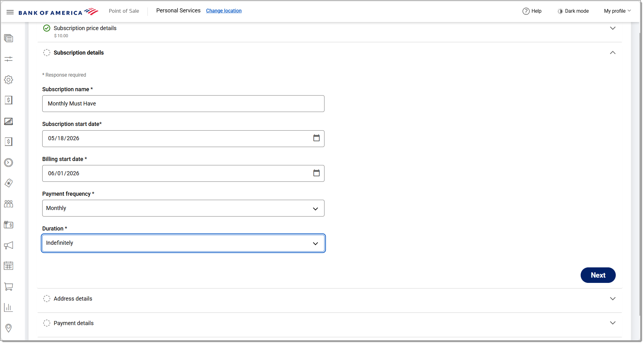The height and width of the screenshot is (344, 644).
Task: Expand the Payment details section chevron
Action: click(x=613, y=323)
